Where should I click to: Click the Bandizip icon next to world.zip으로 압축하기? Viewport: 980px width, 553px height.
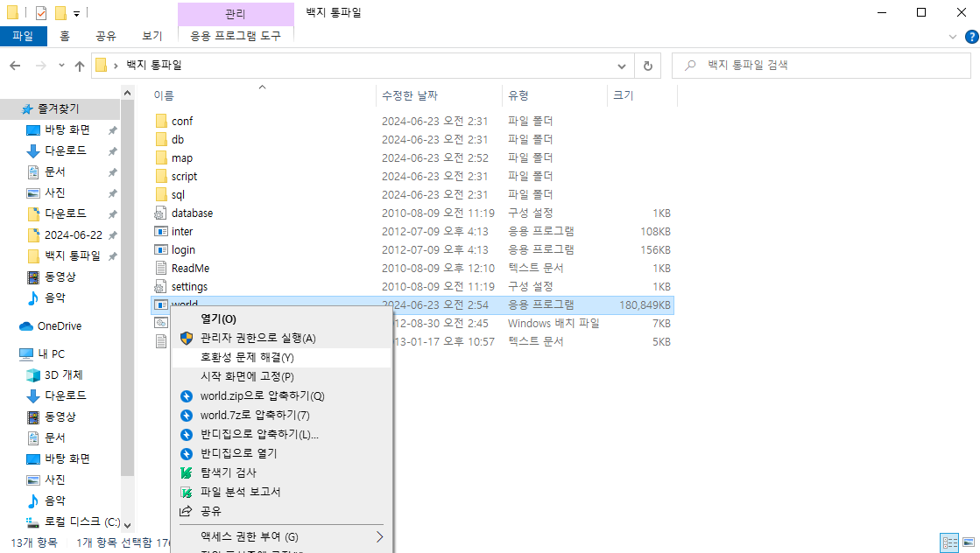point(187,396)
